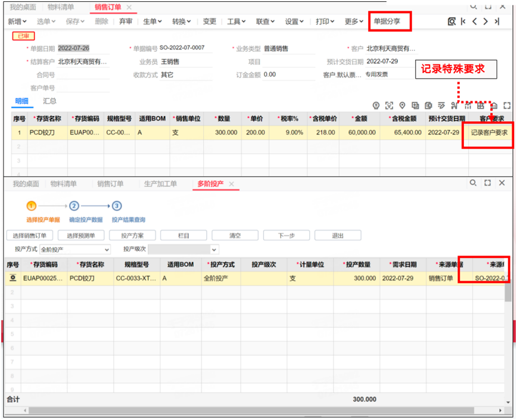Image resolution: width=517 pixels, height=420 pixels.
Task: Switch to the 生产加工单 tab
Action: point(160,184)
